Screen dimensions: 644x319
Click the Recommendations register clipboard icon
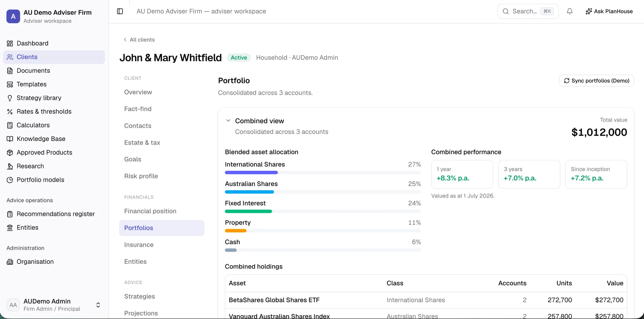[x=10, y=214]
